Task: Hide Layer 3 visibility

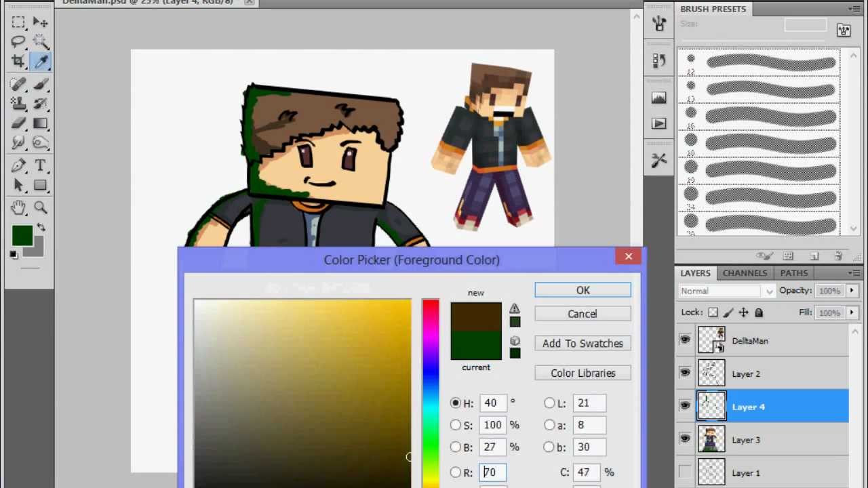Action: (x=685, y=439)
